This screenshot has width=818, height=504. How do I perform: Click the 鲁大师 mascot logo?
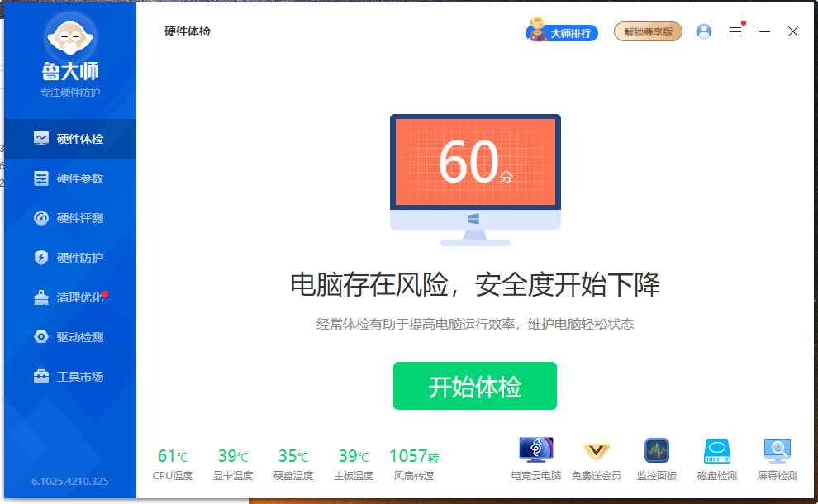(x=70, y=37)
